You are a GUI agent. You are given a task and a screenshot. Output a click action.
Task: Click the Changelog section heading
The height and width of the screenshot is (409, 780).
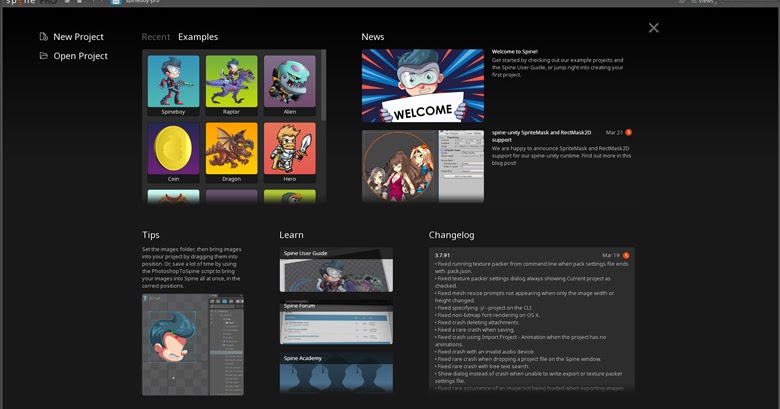pos(451,235)
